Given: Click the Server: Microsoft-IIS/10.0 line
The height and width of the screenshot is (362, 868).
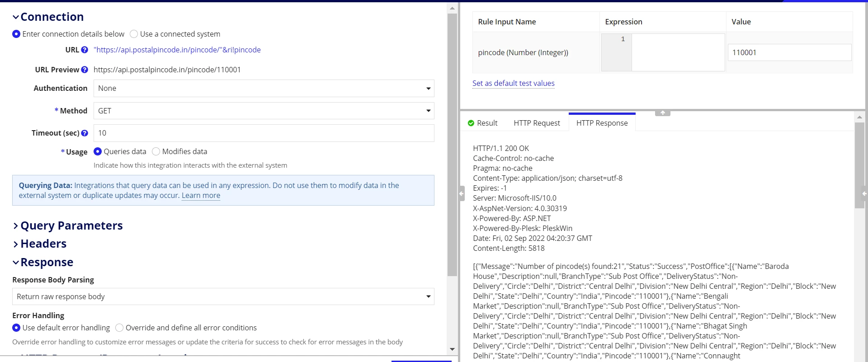Looking at the screenshot, I should tap(514, 198).
